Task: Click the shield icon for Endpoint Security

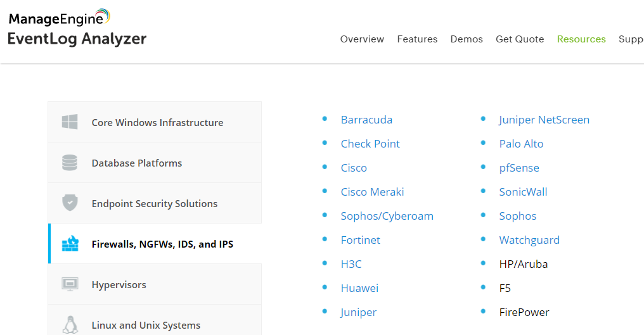Action: click(70, 203)
